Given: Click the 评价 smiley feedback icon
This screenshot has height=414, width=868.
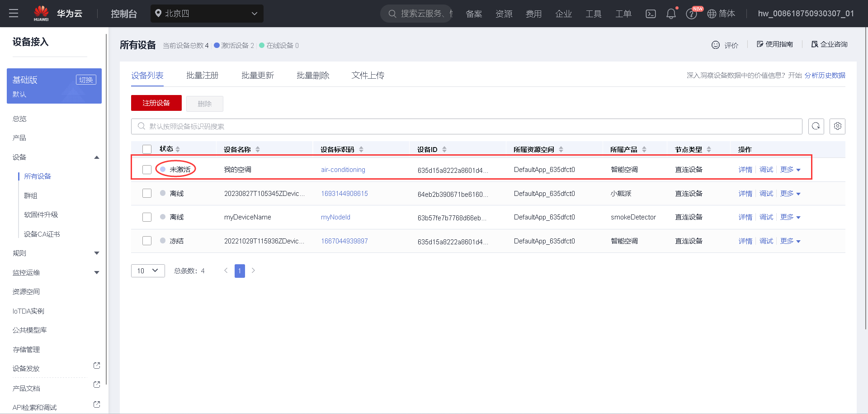Looking at the screenshot, I should pos(716,45).
